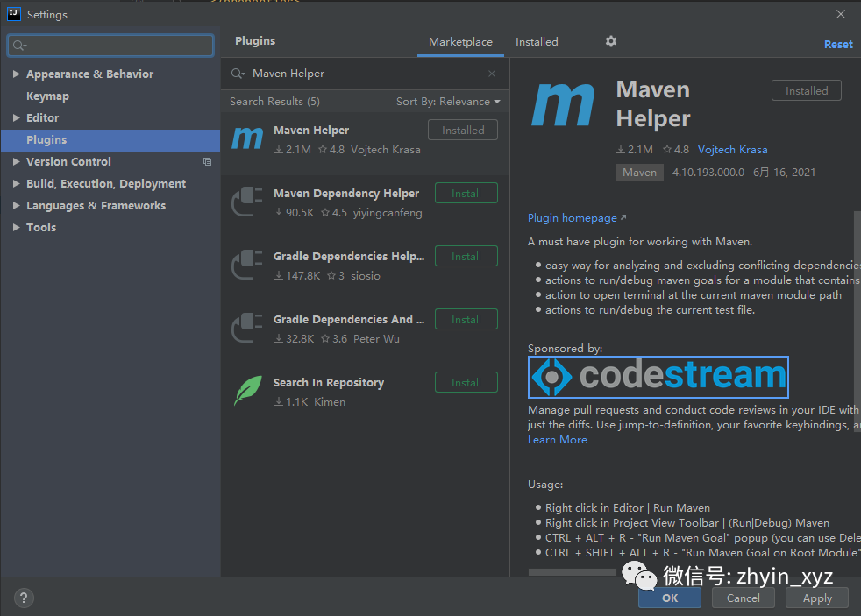Click the plugins settings gear icon
The width and height of the screenshot is (861, 616).
(x=610, y=42)
